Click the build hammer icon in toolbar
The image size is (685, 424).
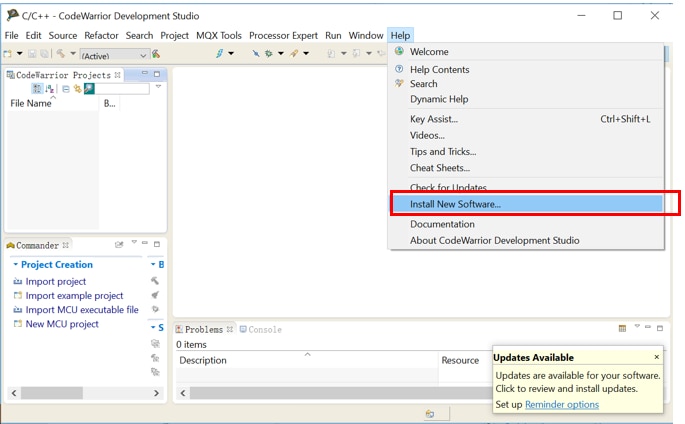(x=62, y=54)
